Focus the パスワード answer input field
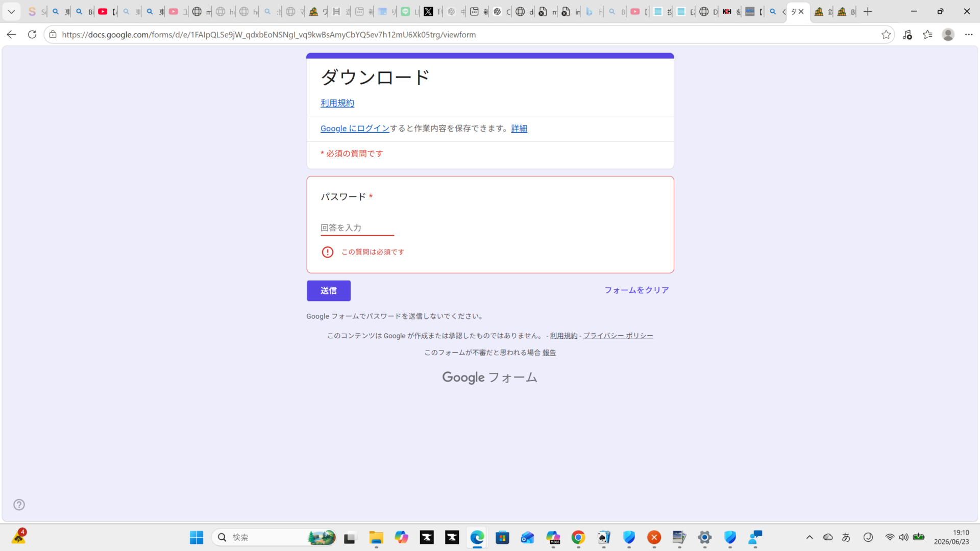The image size is (980, 551). [x=357, y=228]
